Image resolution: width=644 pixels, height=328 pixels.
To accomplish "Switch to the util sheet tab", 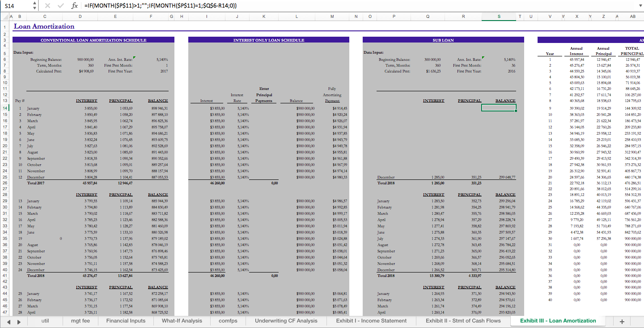I will click(x=45, y=321).
